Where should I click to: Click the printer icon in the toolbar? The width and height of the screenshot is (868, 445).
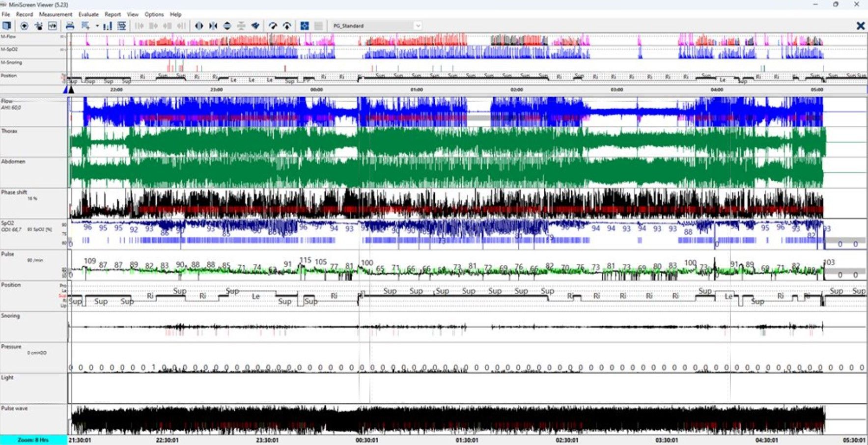[x=70, y=26]
